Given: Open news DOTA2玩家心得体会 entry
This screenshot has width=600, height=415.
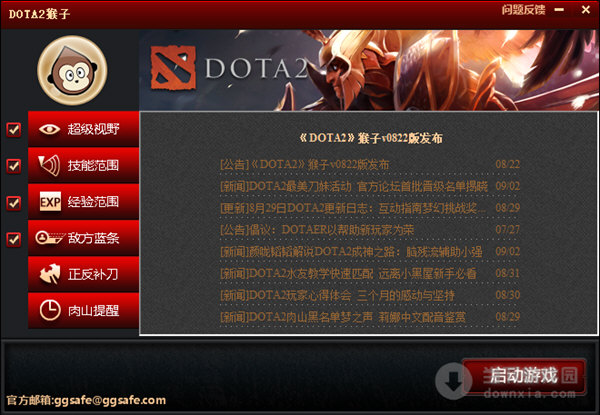Looking at the screenshot, I should coord(370,295).
